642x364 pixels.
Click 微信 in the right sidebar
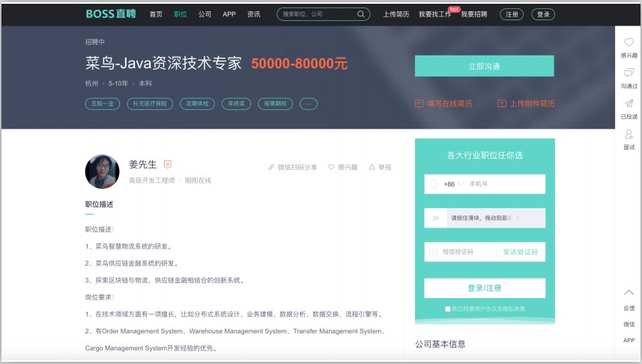629,324
